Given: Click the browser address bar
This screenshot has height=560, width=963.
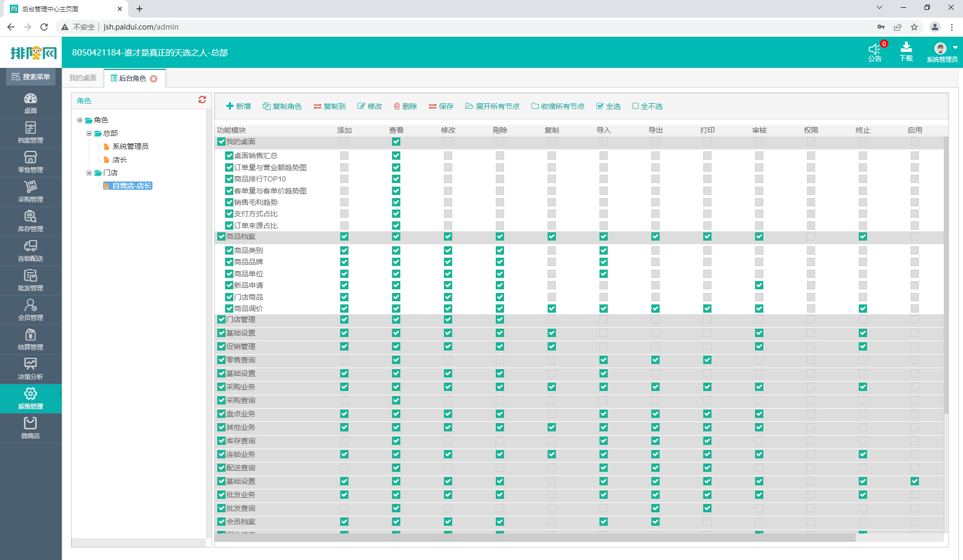Looking at the screenshot, I should tap(467, 27).
